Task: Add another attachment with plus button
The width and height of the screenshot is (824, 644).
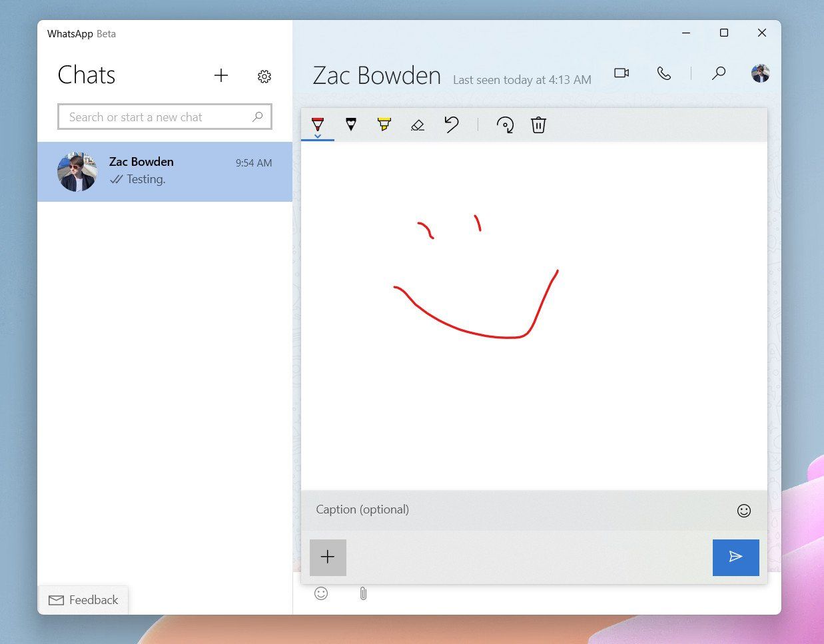Action: pos(328,557)
